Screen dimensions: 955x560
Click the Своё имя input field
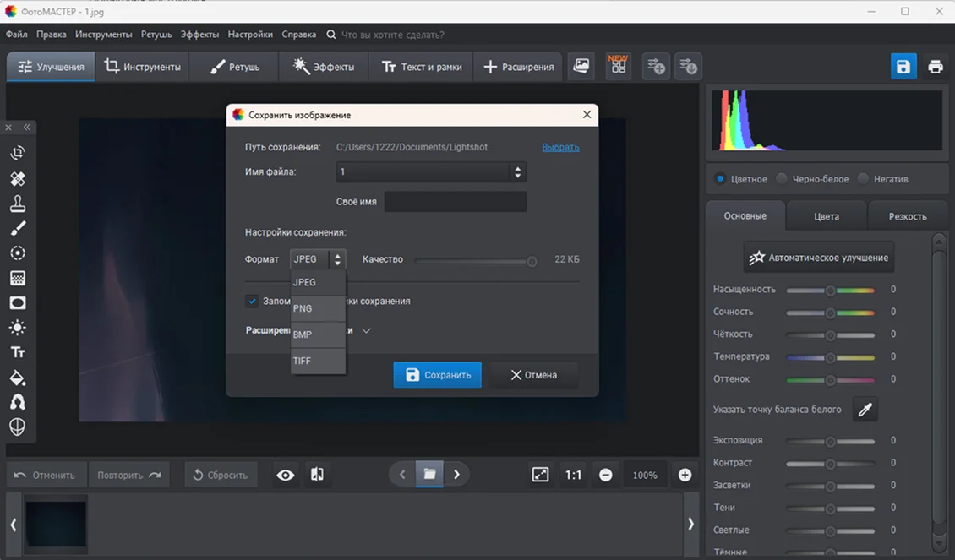click(x=455, y=202)
